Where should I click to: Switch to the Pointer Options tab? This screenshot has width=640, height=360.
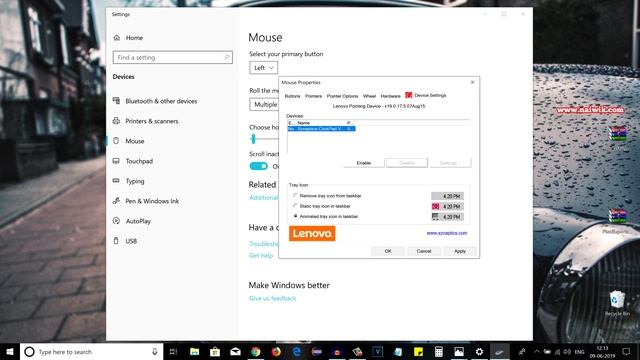coord(342,96)
